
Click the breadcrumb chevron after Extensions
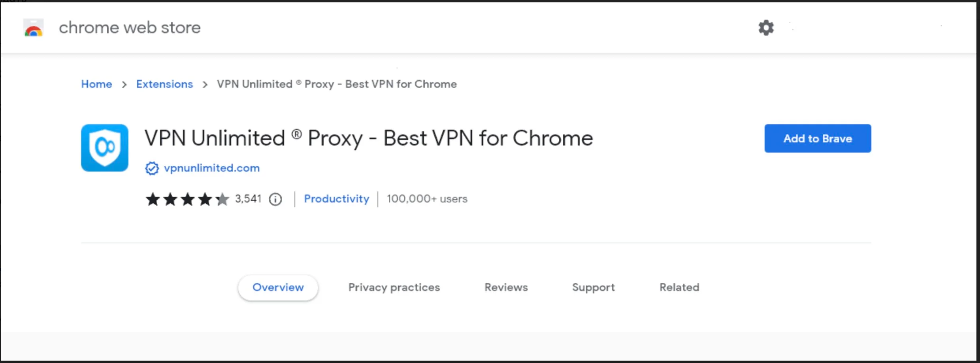[205, 85]
